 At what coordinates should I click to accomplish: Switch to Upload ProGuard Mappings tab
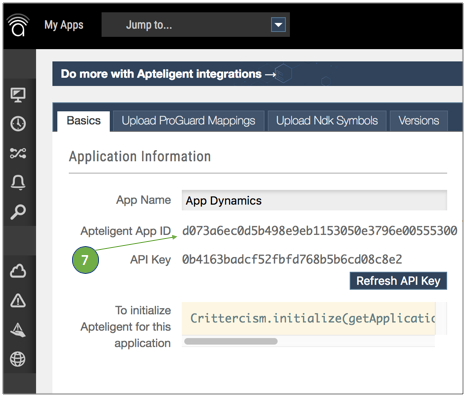(x=188, y=121)
